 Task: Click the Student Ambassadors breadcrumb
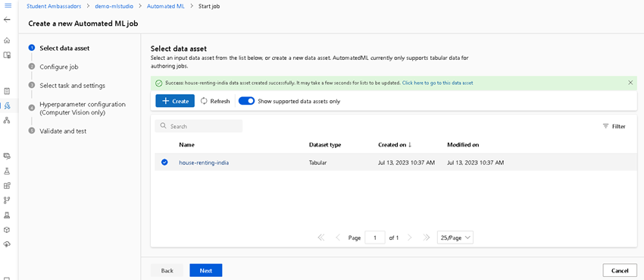tap(54, 6)
